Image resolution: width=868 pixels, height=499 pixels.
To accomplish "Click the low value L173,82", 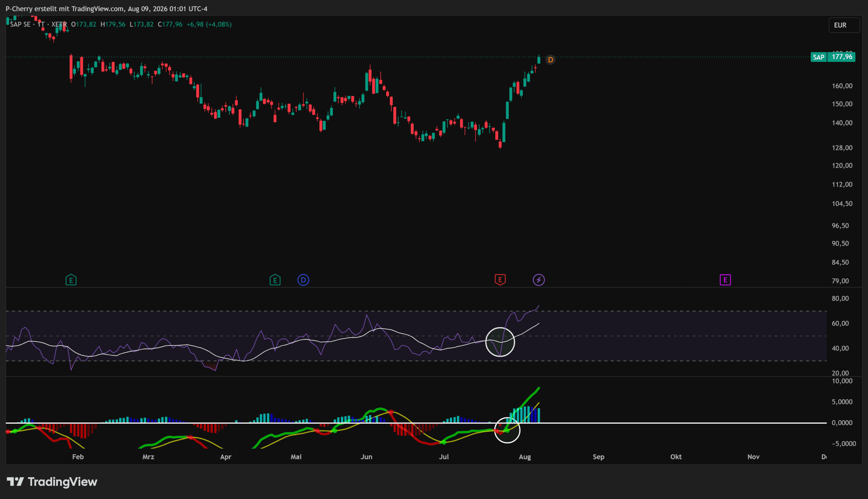I will (141, 24).
